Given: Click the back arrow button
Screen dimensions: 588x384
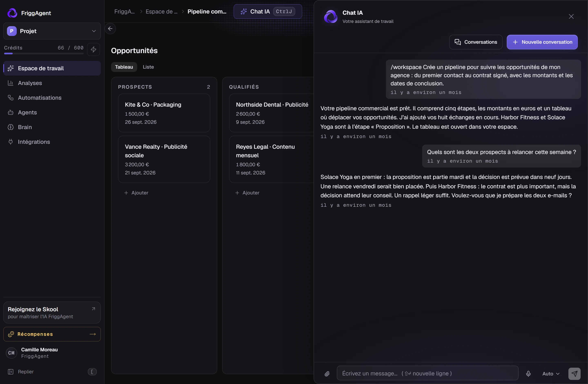Looking at the screenshot, I should [110, 29].
